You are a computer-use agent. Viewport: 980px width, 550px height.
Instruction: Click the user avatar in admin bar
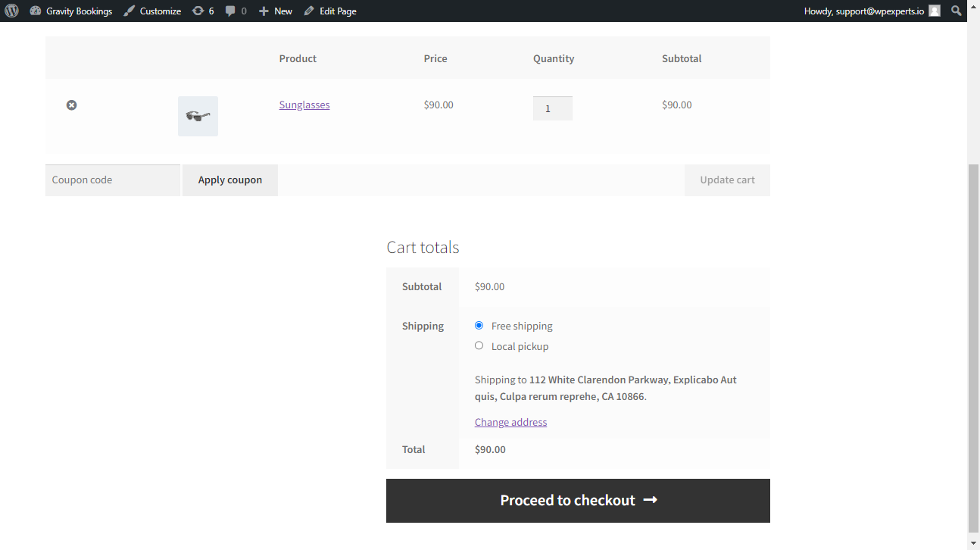(x=935, y=11)
